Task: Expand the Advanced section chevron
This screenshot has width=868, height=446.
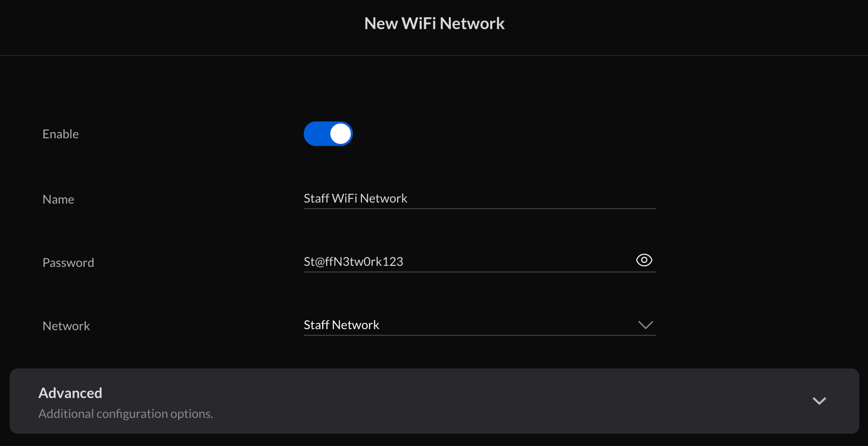Action: point(819,401)
